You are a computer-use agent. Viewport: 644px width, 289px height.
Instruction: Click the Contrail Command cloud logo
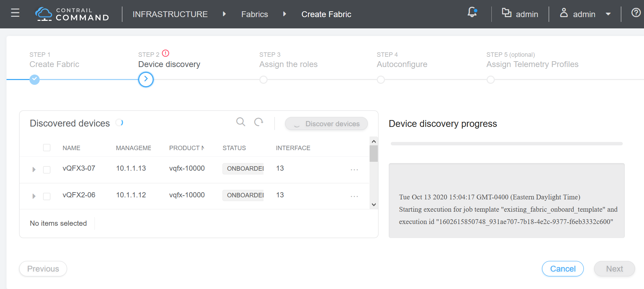point(43,14)
